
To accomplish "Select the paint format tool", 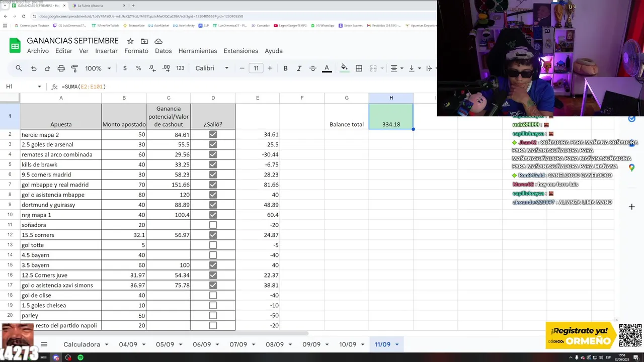I will tap(74, 68).
